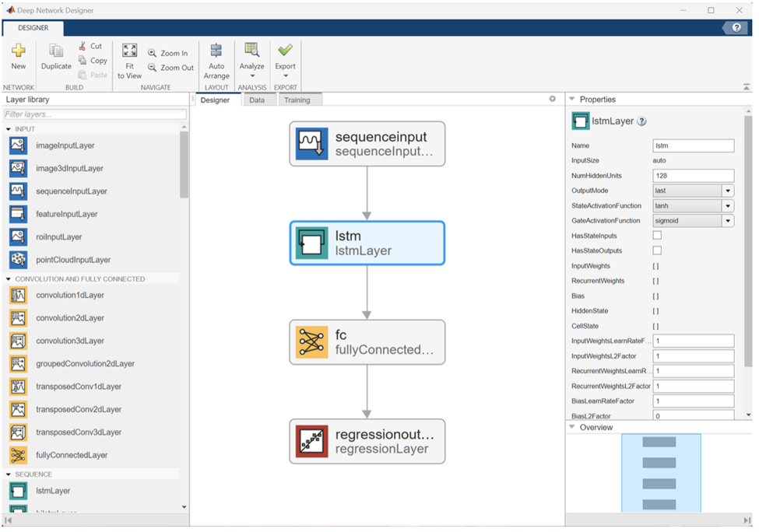This screenshot has width=759, height=532.
Task: Click the Duplicate layer icon
Action: 56,51
